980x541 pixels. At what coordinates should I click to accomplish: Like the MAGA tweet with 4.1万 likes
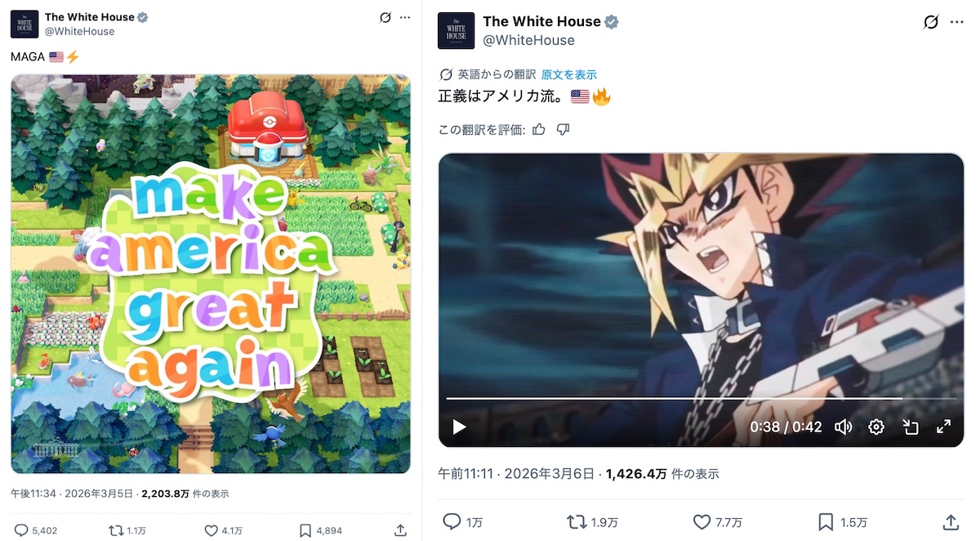212,530
